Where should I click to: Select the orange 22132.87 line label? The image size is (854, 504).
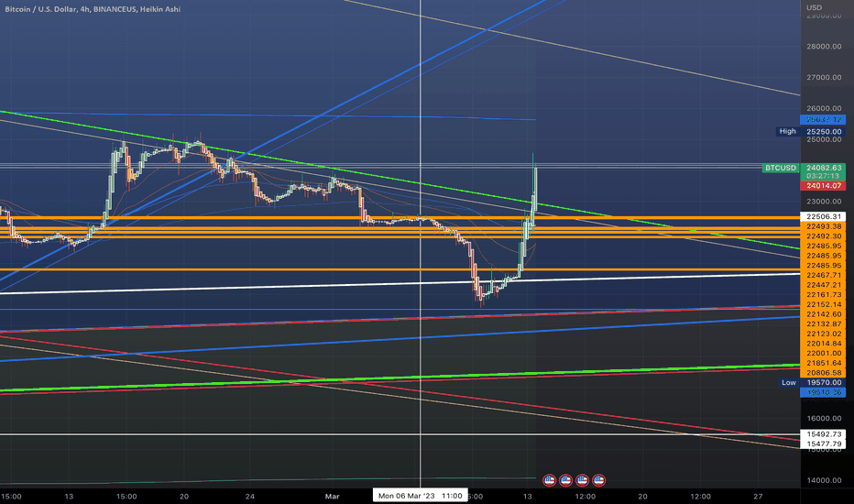[823, 324]
